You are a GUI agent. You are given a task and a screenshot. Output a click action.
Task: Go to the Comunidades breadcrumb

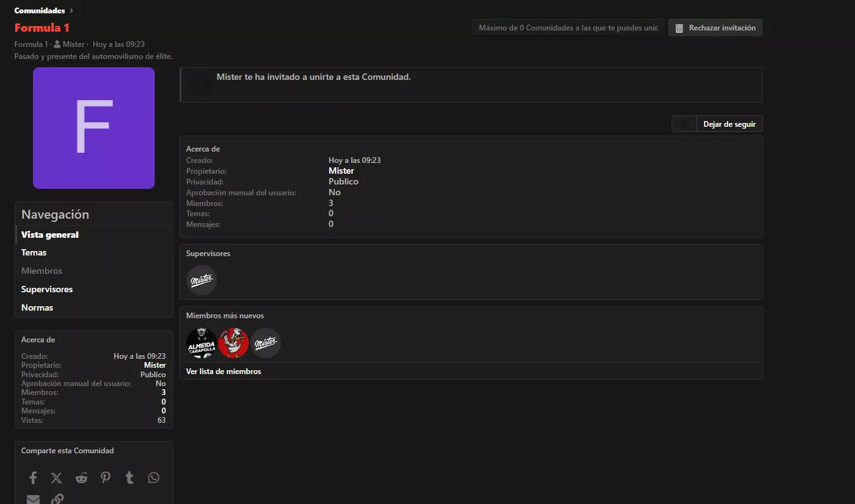tap(39, 11)
